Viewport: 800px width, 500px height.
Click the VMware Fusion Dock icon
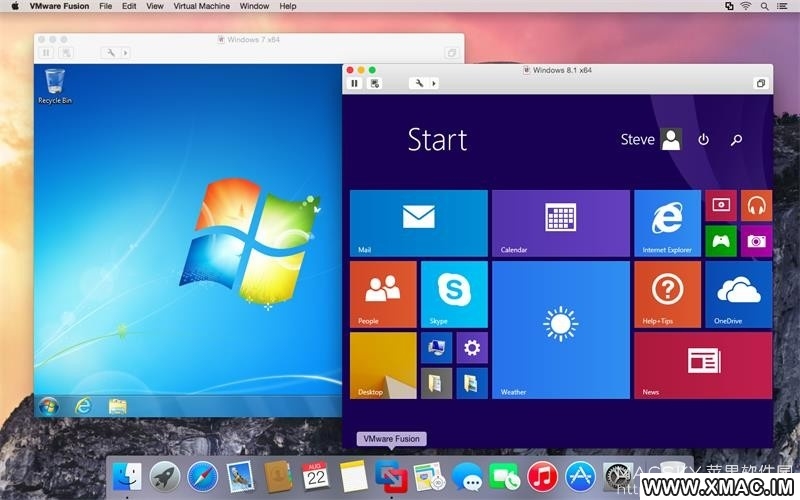(391, 476)
